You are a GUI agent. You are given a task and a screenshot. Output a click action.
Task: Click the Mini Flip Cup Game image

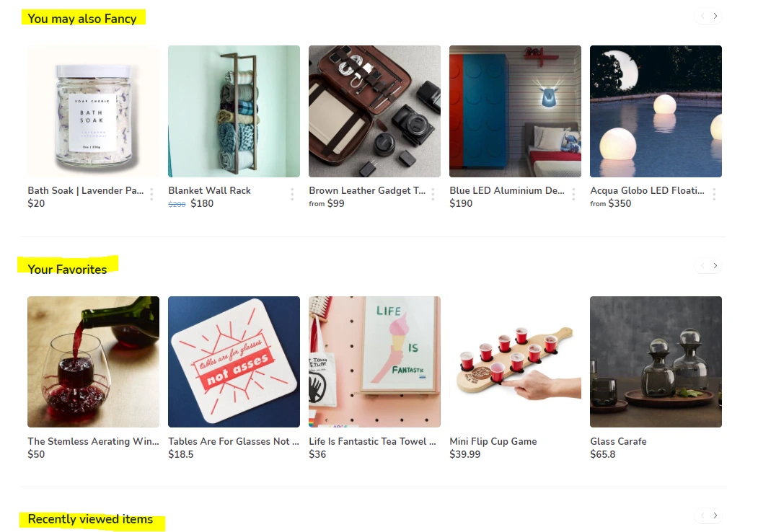516,362
